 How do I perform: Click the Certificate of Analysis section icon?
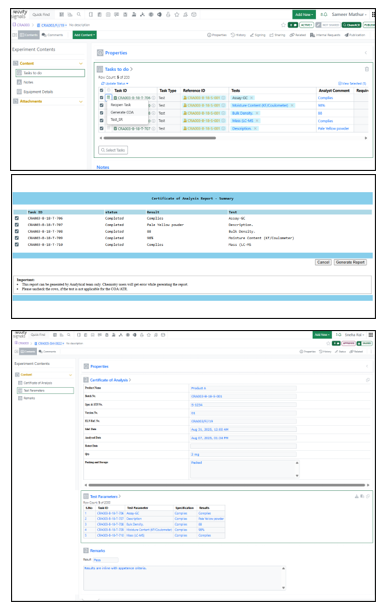(86, 380)
